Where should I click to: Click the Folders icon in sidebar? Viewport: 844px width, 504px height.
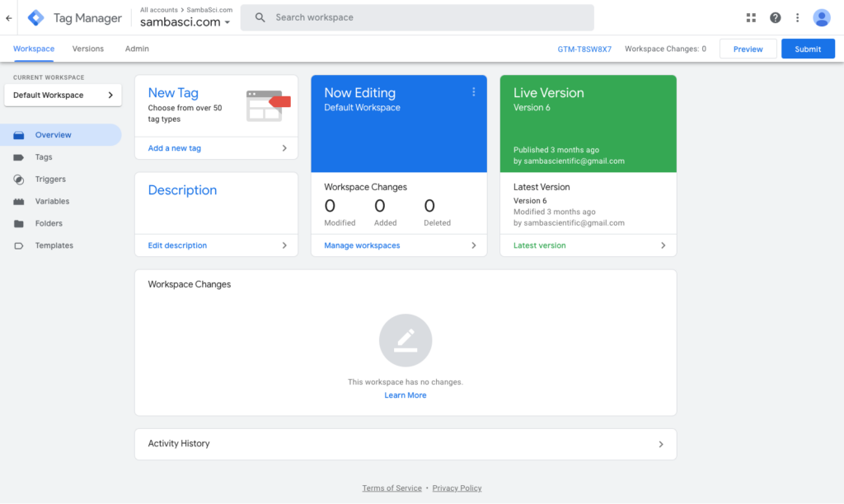(x=19, y=223)
